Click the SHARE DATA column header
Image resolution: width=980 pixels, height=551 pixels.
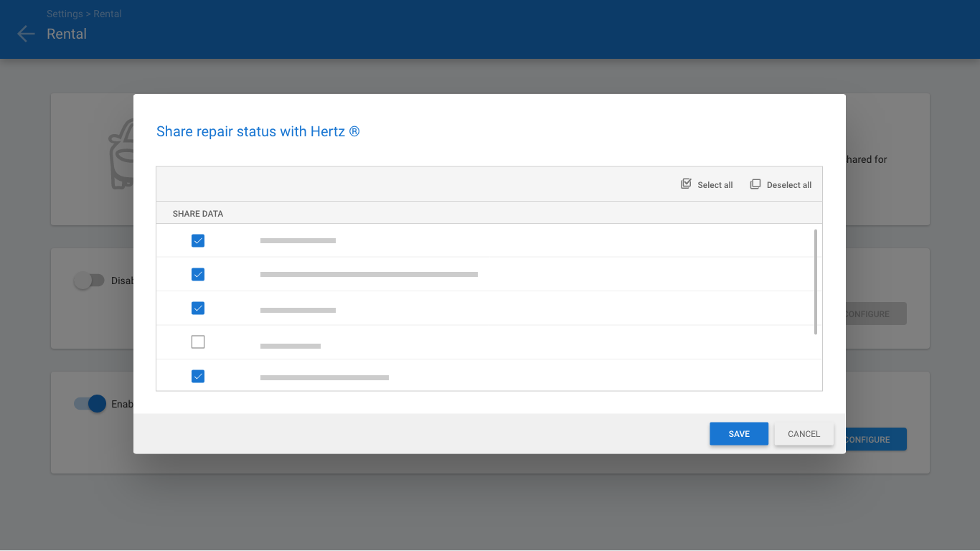(x=198, y=214)
